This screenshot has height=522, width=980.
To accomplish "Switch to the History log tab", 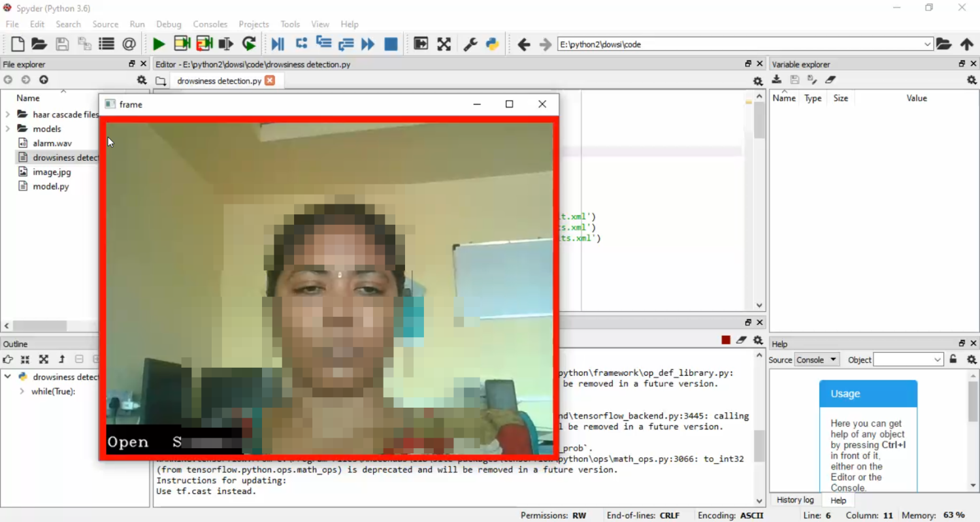I will click(794, 500).
